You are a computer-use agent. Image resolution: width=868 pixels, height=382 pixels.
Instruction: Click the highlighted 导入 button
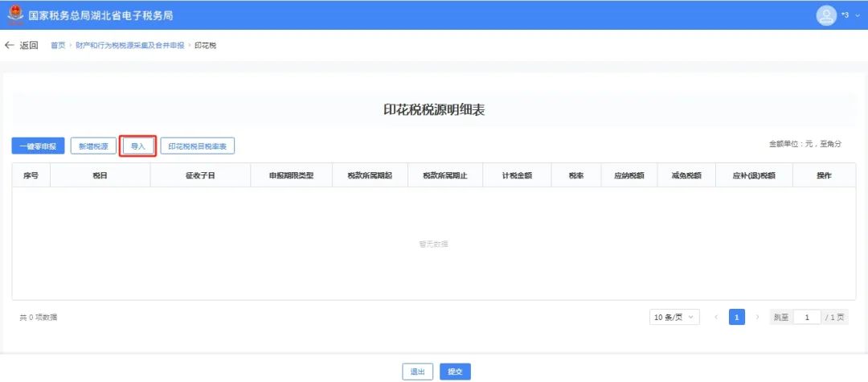click(x=137, y=146)
